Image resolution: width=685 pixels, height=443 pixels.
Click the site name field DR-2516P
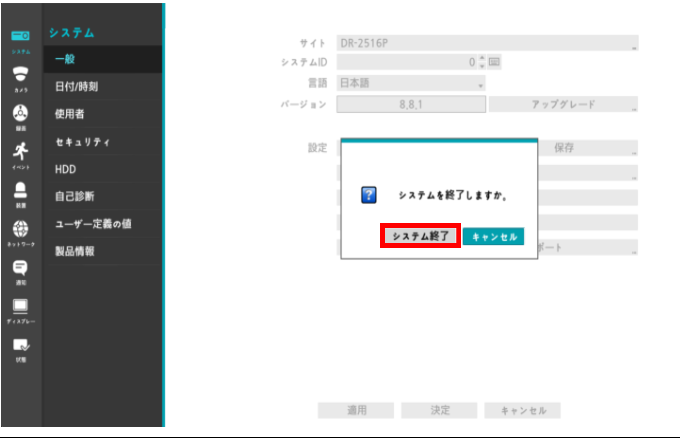[x=487, y=43]
